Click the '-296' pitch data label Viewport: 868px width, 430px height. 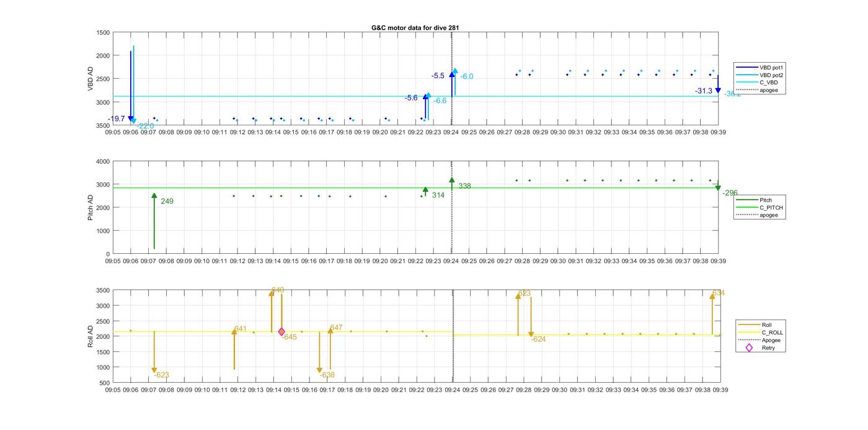tap(730, 193)
